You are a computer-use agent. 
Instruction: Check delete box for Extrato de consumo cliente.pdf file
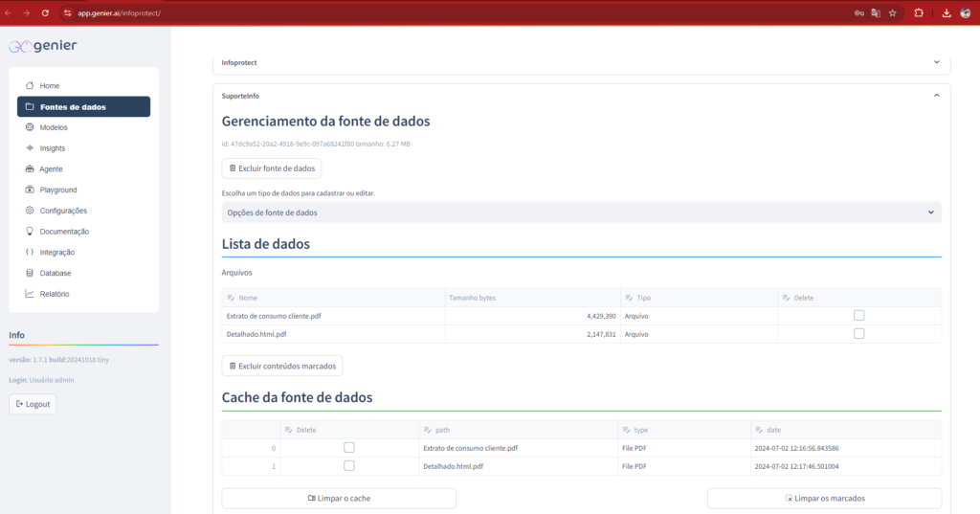pos(858,315)
